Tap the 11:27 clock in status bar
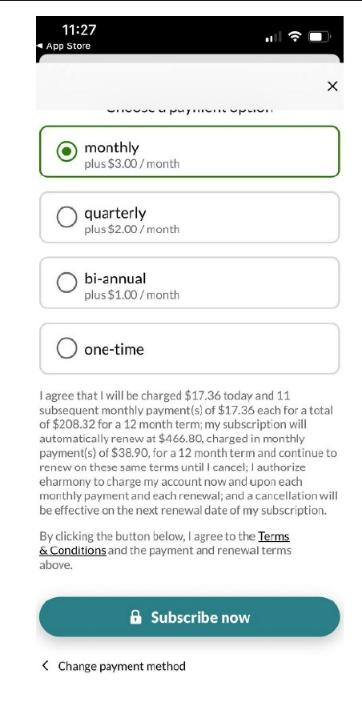The width and height of the screenshot is (362, 726). pos(79,30)
